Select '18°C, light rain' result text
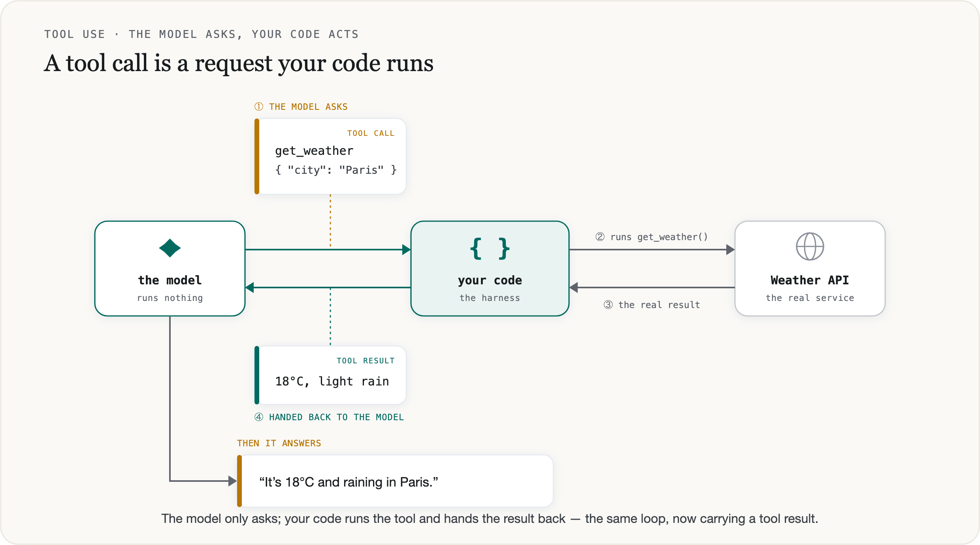Screen dimensions: 980x545 [332, 381]
